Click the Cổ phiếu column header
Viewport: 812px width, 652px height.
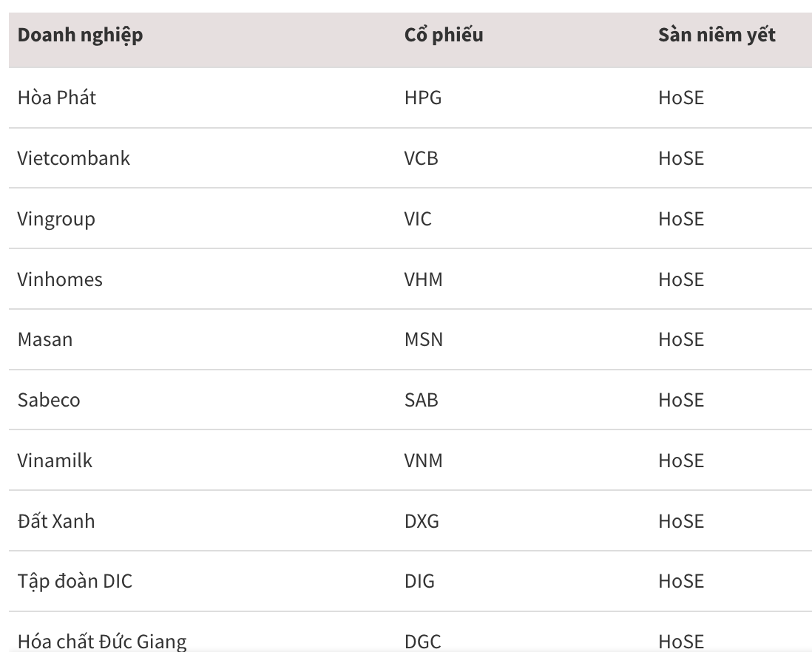tap(444, 35)
